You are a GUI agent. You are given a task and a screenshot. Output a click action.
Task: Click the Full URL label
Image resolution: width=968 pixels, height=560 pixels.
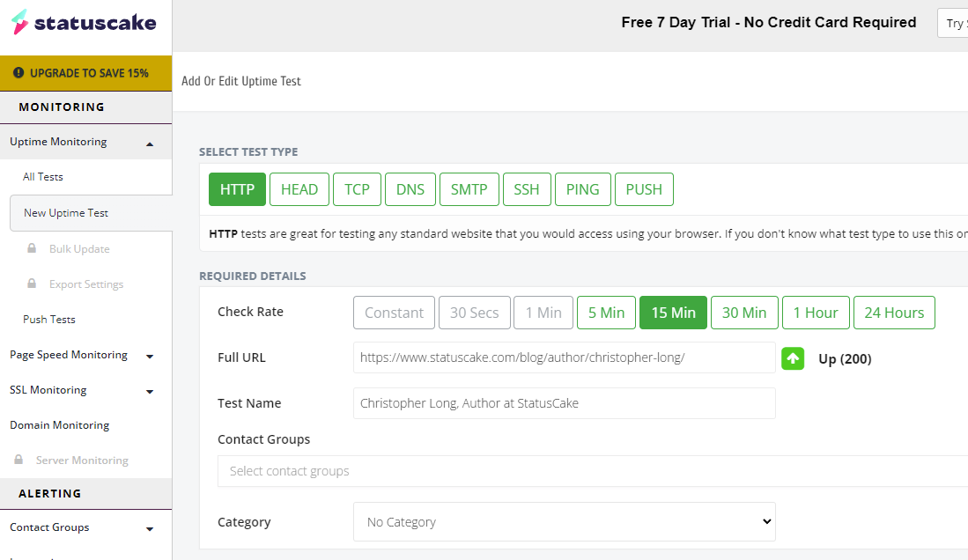(241, 357)
